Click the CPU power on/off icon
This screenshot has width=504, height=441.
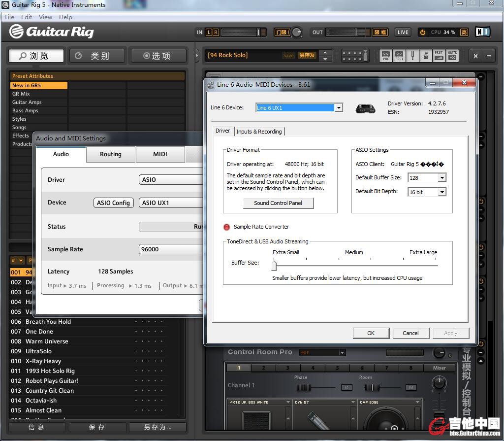pos(422,33)
